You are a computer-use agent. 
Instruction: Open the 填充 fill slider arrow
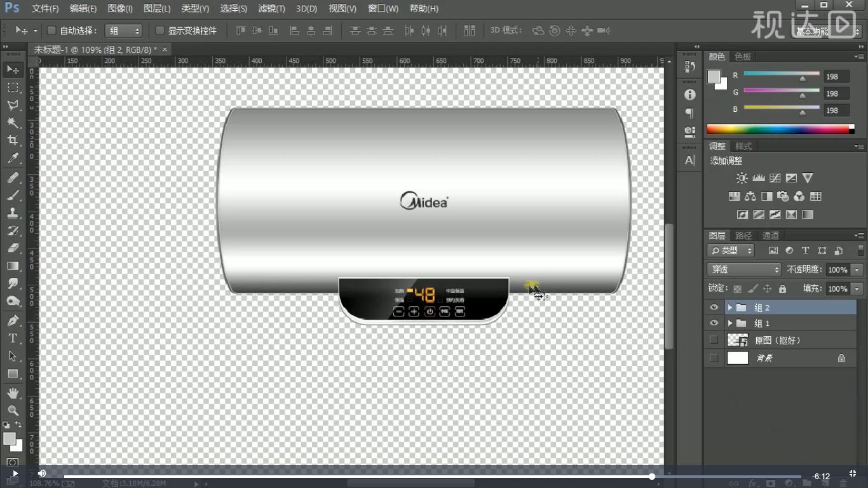click(858, 288)
